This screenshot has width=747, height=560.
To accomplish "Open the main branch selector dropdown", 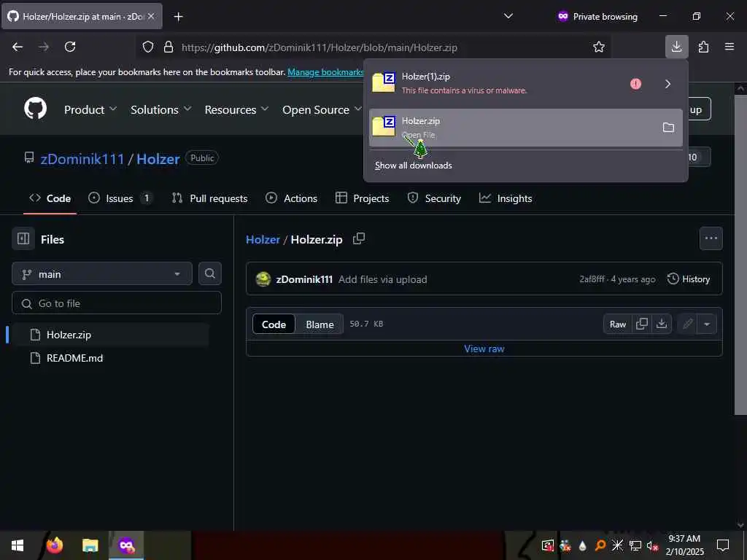I will (x=102, y=274).
